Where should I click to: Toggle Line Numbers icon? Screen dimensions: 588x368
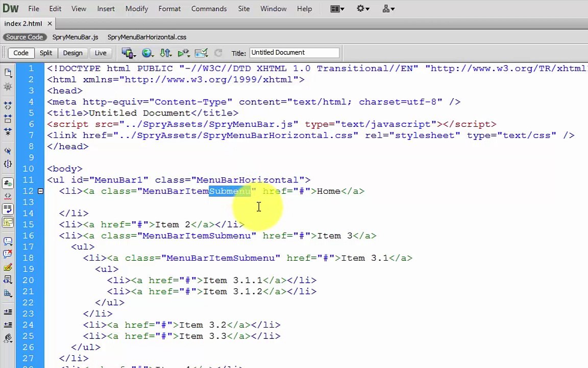coord(8,183)
